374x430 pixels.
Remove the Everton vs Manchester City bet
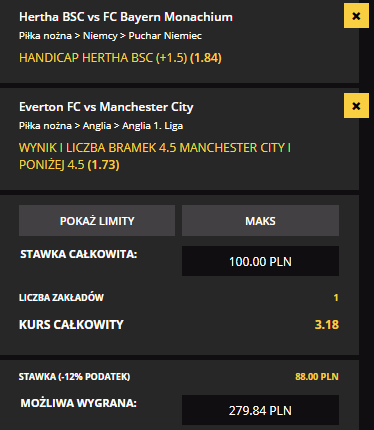click(x=356, y=106)
